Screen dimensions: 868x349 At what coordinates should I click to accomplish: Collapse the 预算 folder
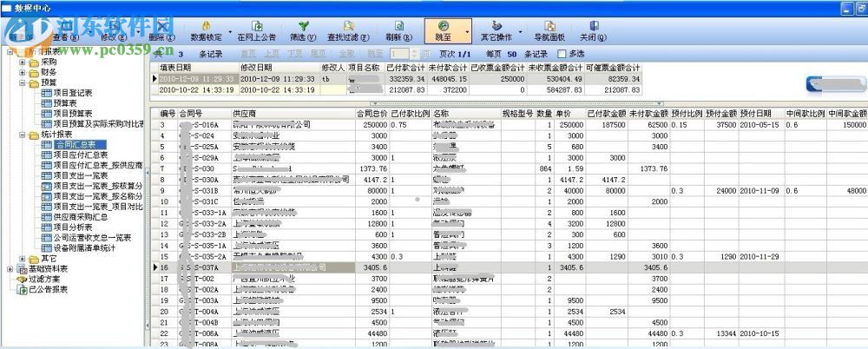(x=23, y=83)
